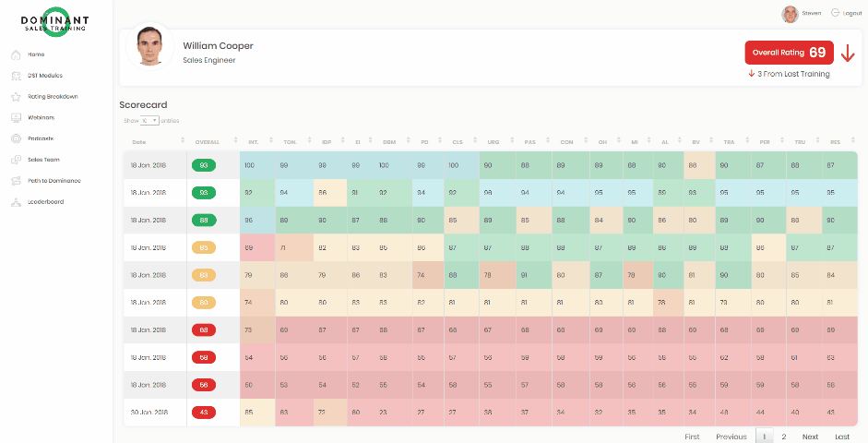Sort by the TRA column arrows

click(x=747, y=141)
